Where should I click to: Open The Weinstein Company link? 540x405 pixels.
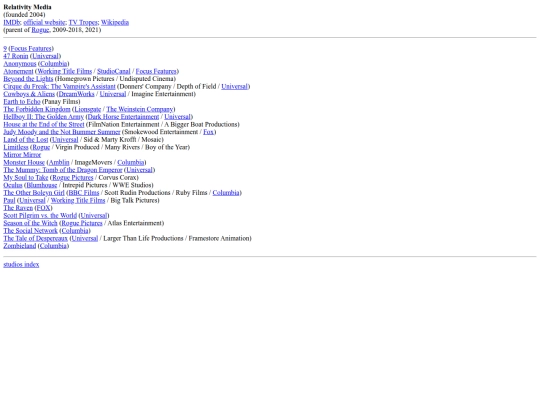coord(140,109)
